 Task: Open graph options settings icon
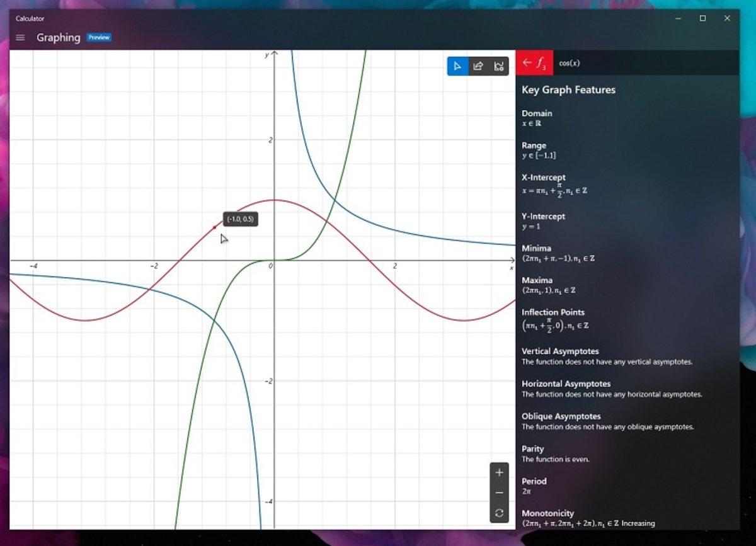click(499, 66)
